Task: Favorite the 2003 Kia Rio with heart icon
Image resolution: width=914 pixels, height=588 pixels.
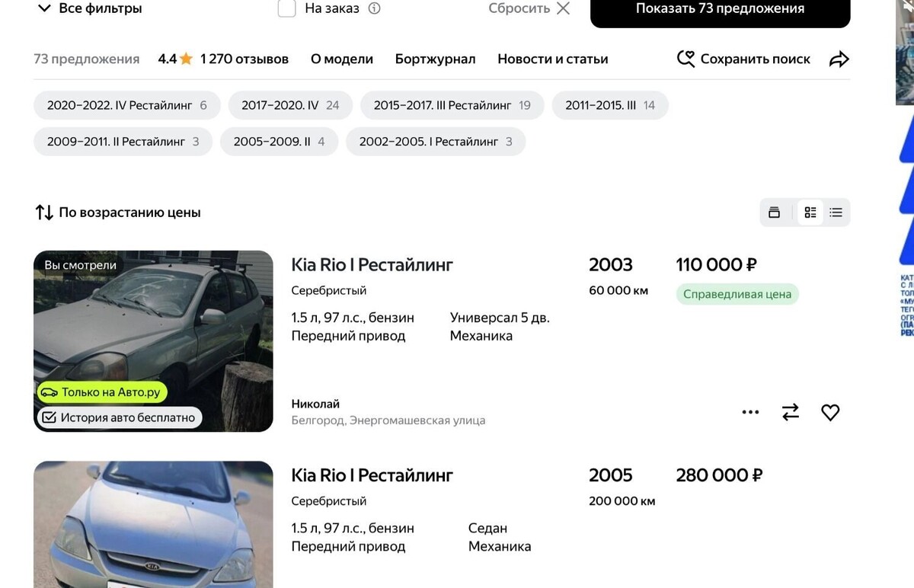Action: 830,412
